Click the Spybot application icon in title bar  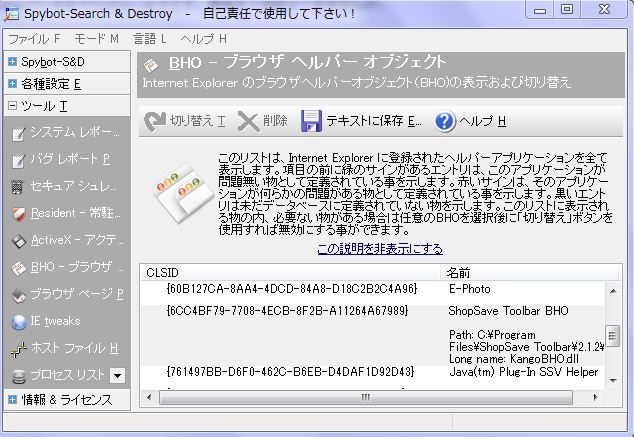click(x=11, y=14)
